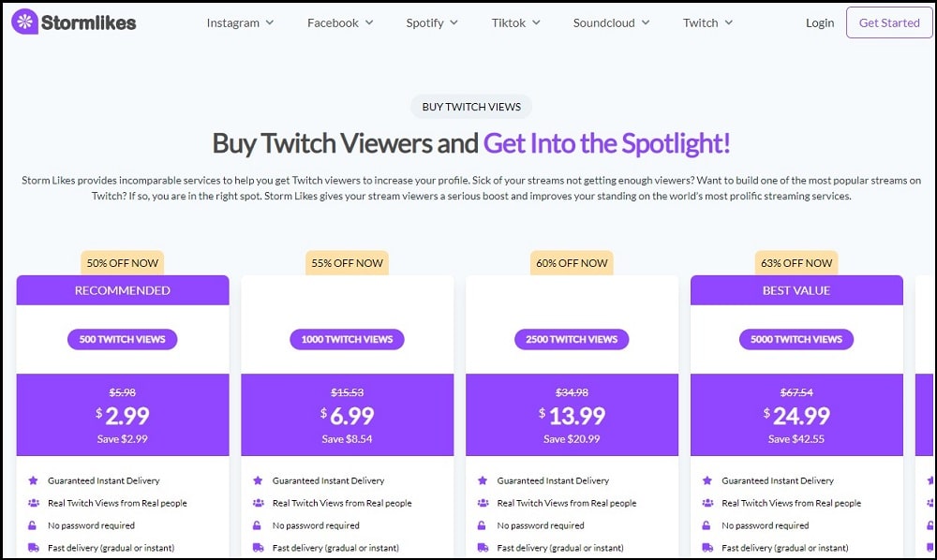This screenshot has height=560, width=937.
Task: Click the 63% Off Now badge
Action: pyautogui.click(x=796, y=263)
